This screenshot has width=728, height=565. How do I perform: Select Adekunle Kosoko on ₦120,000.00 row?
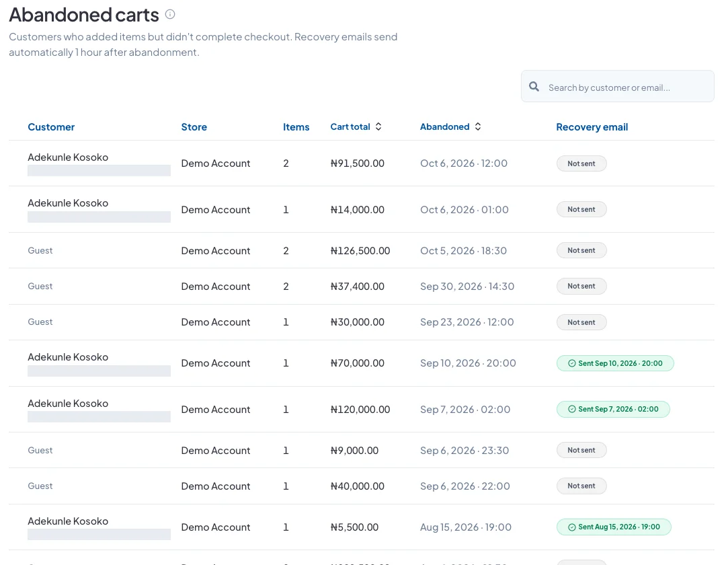coord(68,404)
